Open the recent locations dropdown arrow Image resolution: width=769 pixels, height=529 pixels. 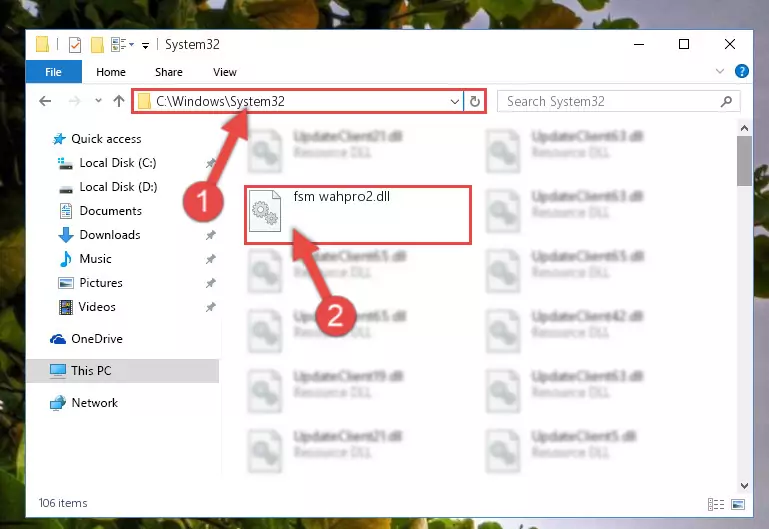pyautogui.click(x=98, y=101)
